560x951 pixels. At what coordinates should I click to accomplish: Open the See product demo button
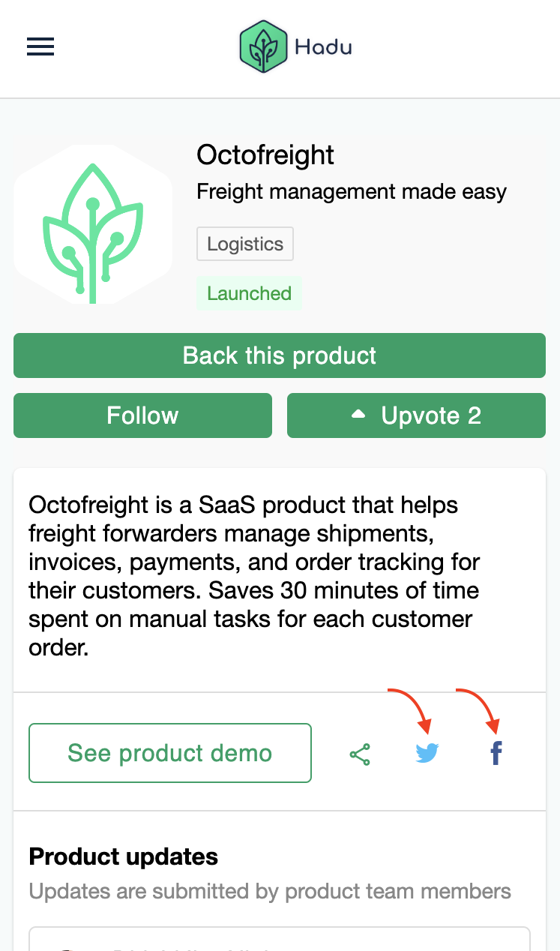(170, 753)
